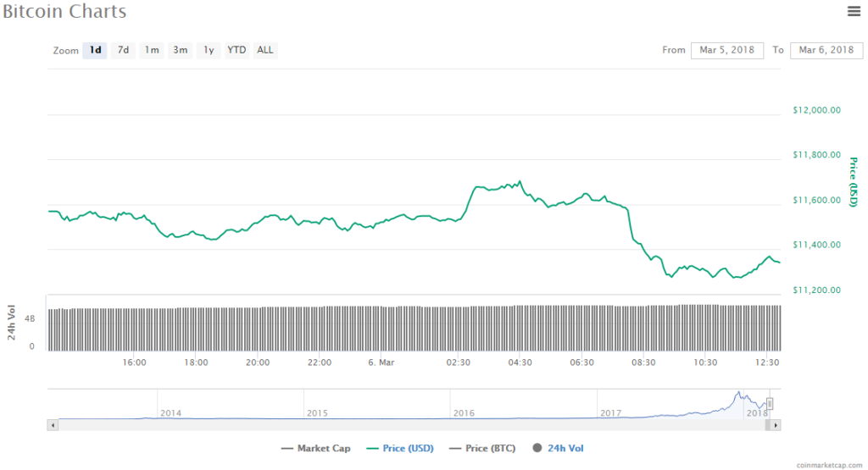This screenshot has width=868, height=470.
Task: Select YTD zoom range
Action: 237,50
